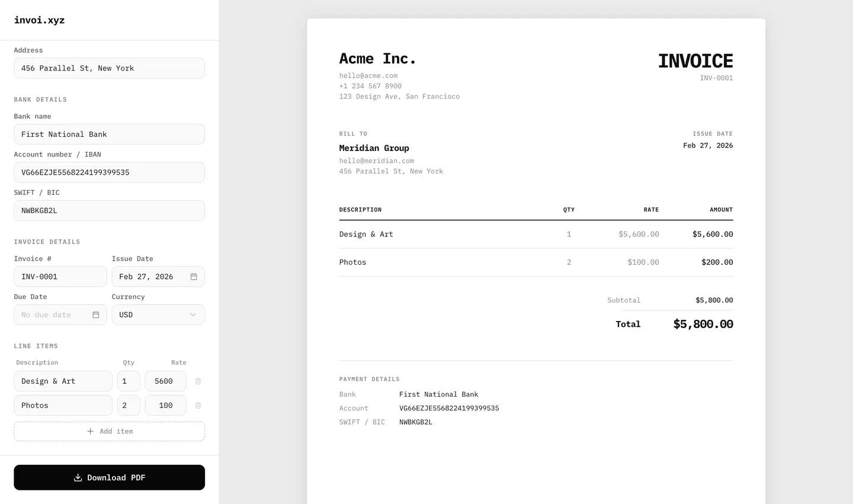Click the invoi.xyz logo
The height and width of the screenshot is (504, 853).
coord(39,20)
